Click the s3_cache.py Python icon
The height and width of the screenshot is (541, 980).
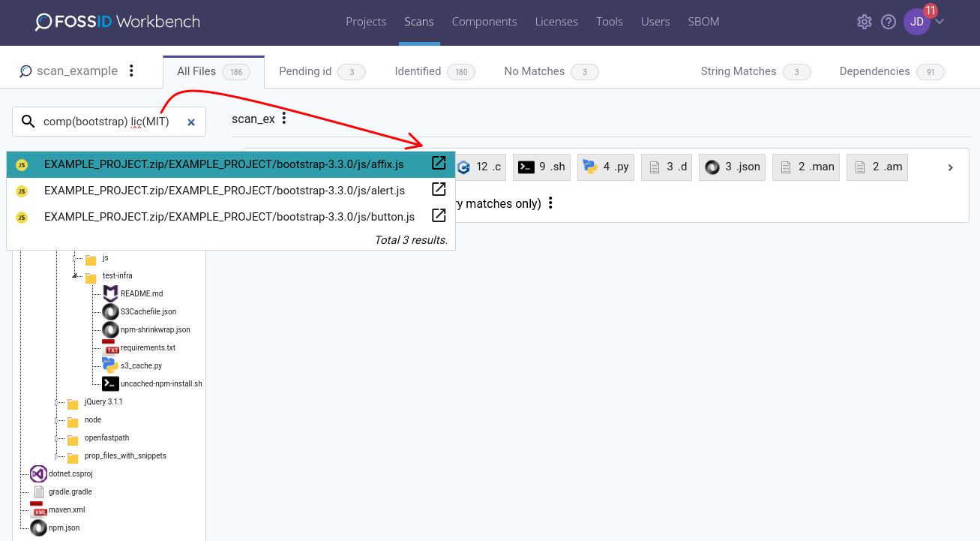(x=110, y=366)
